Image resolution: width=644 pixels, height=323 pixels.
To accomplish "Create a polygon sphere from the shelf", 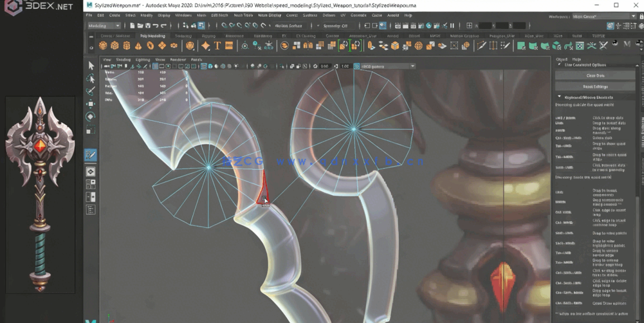I will pyautogui.click(x=103, y=46).
